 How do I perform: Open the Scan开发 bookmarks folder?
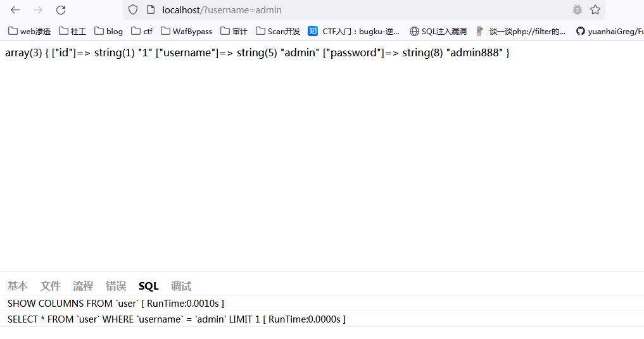click(278, 31)
